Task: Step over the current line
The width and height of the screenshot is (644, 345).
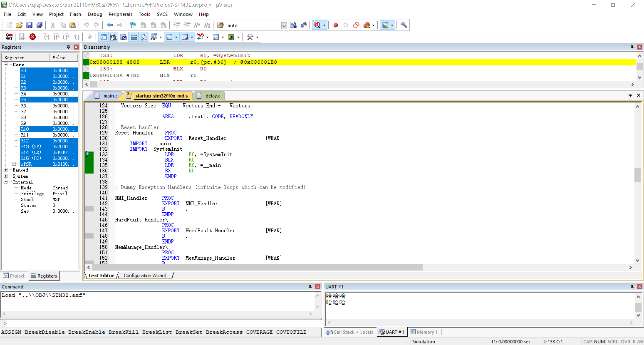Action: pos(56,37)
